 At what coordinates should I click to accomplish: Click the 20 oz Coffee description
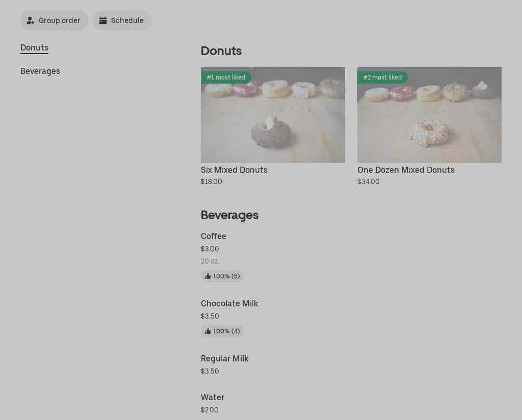210,261
